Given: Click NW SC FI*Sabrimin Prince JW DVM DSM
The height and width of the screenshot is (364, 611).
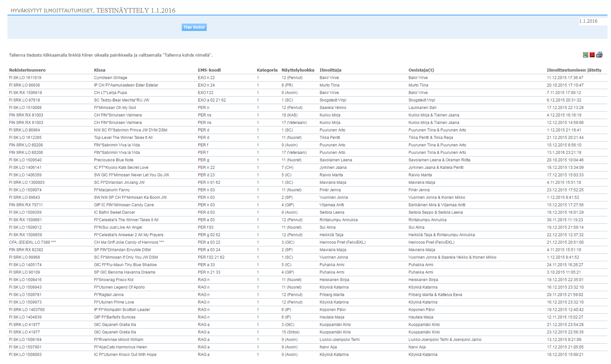Looking at the screenshot, I should click(130, 130).
